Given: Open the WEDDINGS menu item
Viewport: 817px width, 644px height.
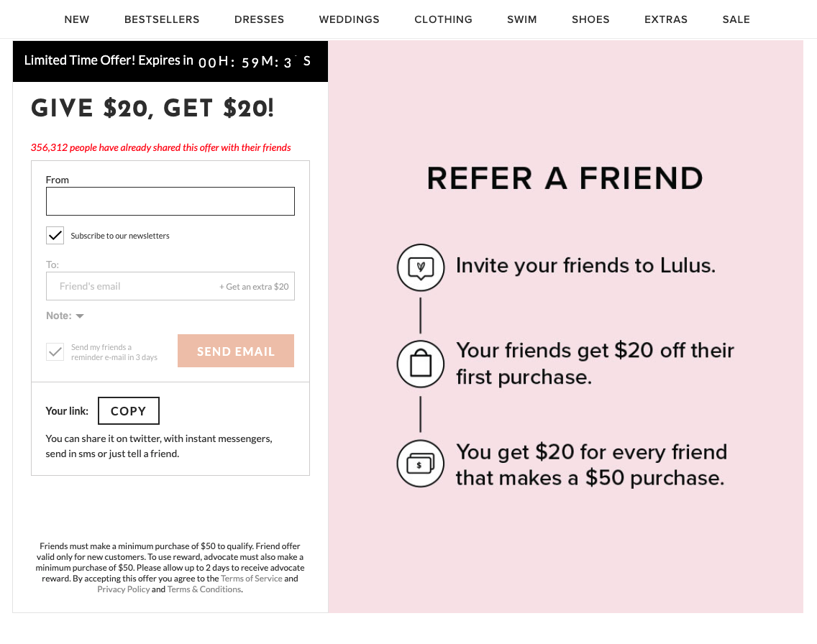Looking at the screenshot, I should pos(349,19).
